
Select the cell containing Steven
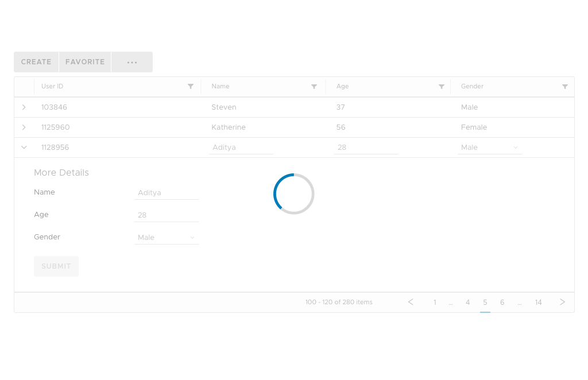(224, 107)
